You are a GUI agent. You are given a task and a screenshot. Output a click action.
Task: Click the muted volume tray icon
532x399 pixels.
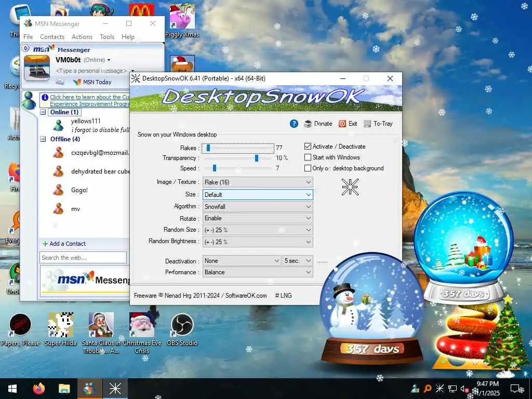pos(464,389)
